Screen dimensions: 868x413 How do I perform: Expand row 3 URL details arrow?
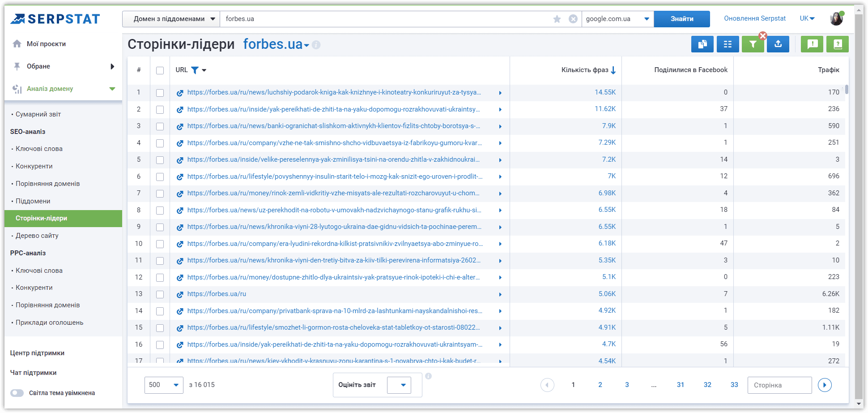(x=500, y=126)
